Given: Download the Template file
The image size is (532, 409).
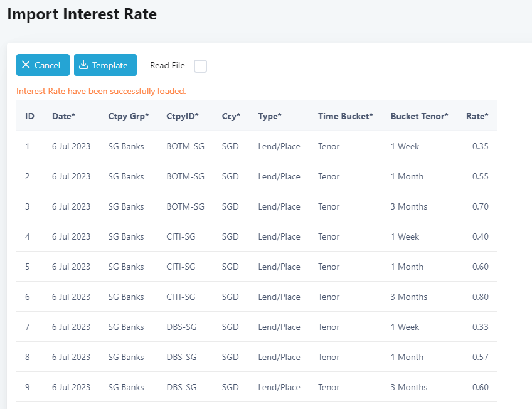Looking at the screenshot, I should (x=105, y=65).
